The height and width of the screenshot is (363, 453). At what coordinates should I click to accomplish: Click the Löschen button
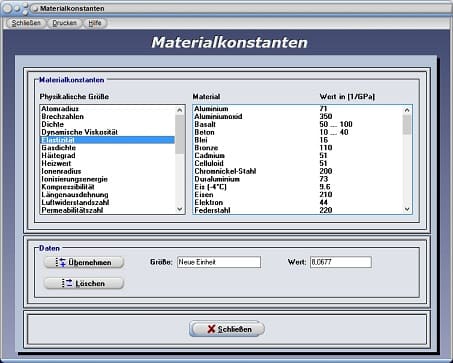tap(84, 283)
